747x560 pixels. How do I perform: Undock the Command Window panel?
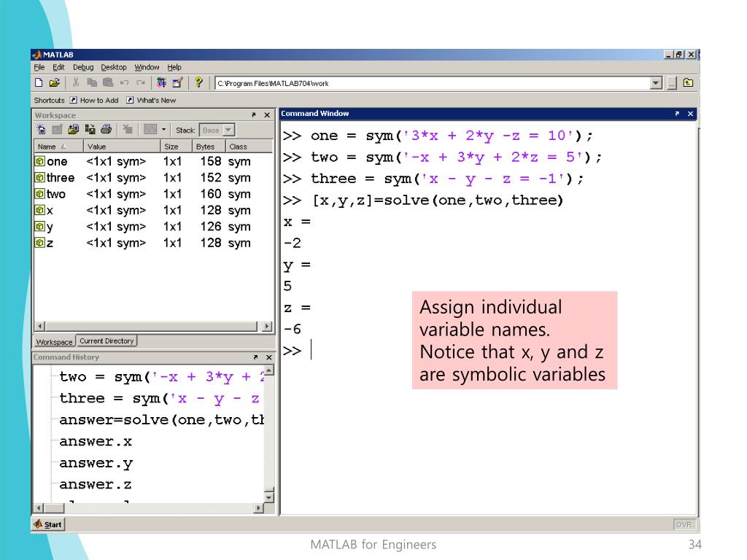[678, 114]
